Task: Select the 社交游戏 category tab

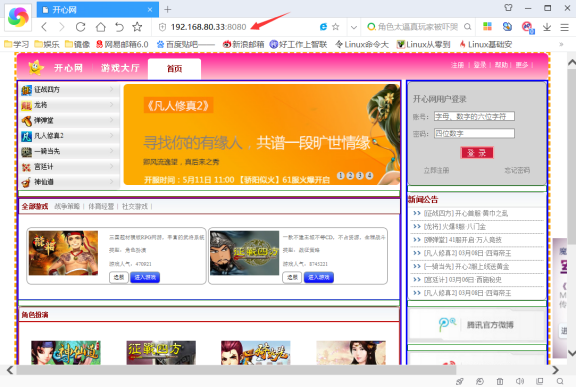Action: coord(134,206)
